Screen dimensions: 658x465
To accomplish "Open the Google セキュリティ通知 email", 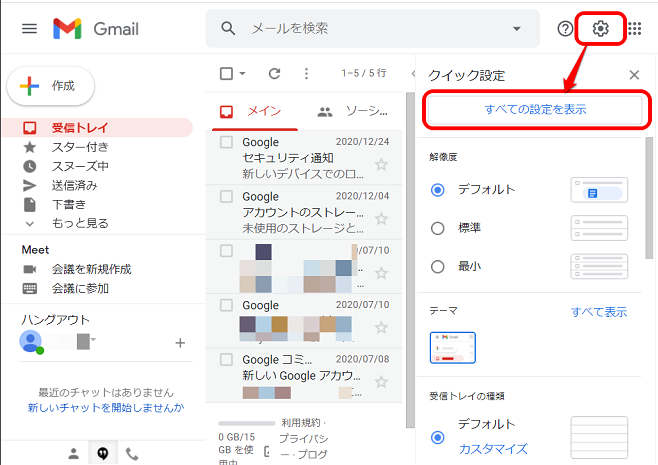I will pos(303,158).
